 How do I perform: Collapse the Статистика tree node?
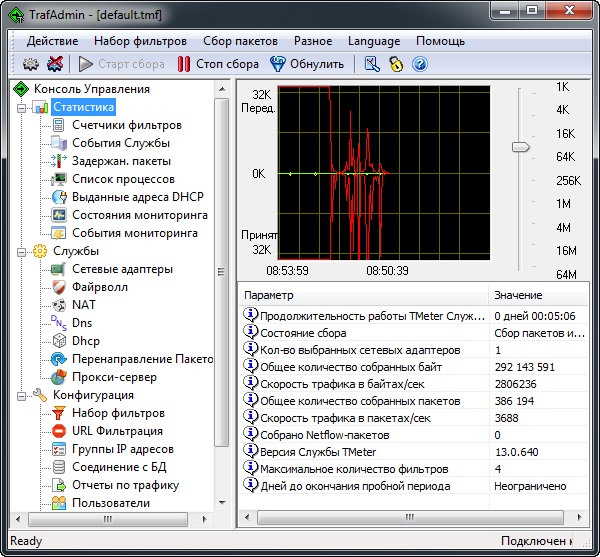pos(21,107)
